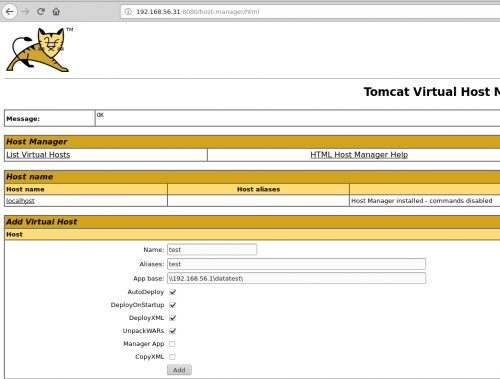Click the browser forward arrow

click(25, 12)
